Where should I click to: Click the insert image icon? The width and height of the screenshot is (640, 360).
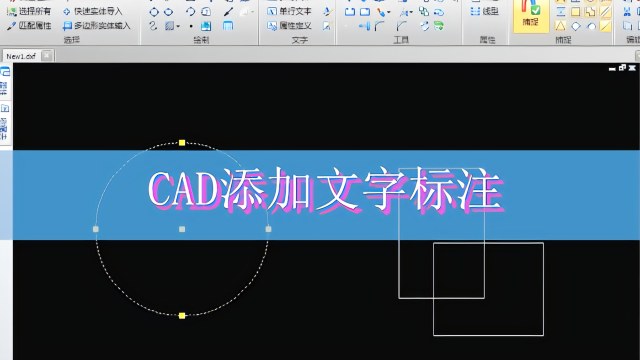[206, 26]
